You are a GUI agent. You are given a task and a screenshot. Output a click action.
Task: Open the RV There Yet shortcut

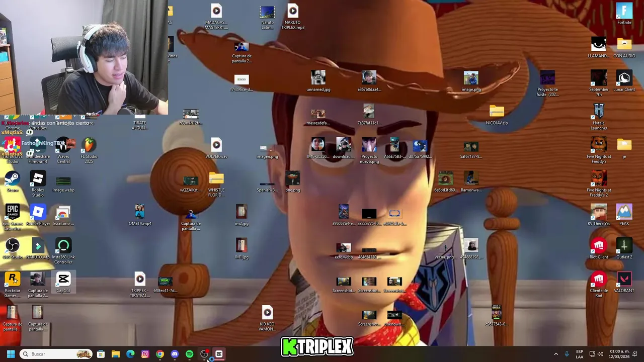tap(599, 215)
